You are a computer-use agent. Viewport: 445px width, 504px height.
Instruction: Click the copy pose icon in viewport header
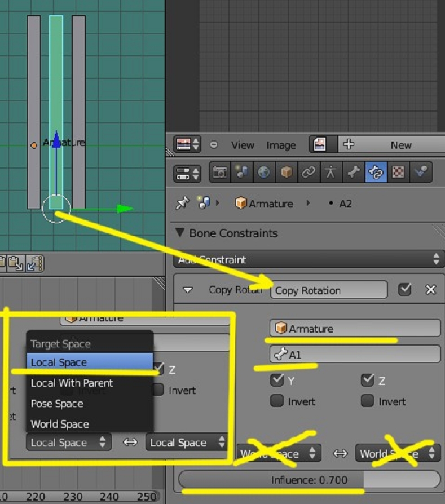2,263
